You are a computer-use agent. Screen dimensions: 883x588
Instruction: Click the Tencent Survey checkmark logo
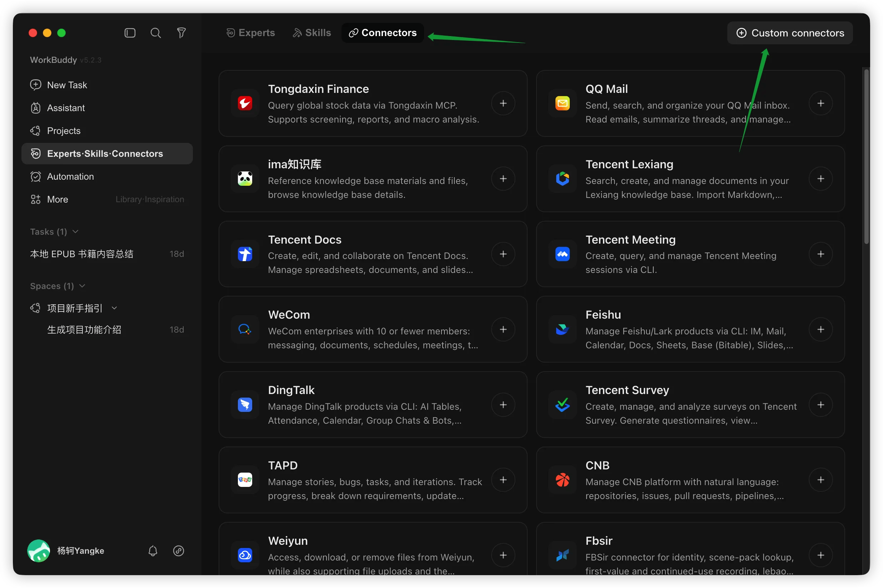coord(563,405)
